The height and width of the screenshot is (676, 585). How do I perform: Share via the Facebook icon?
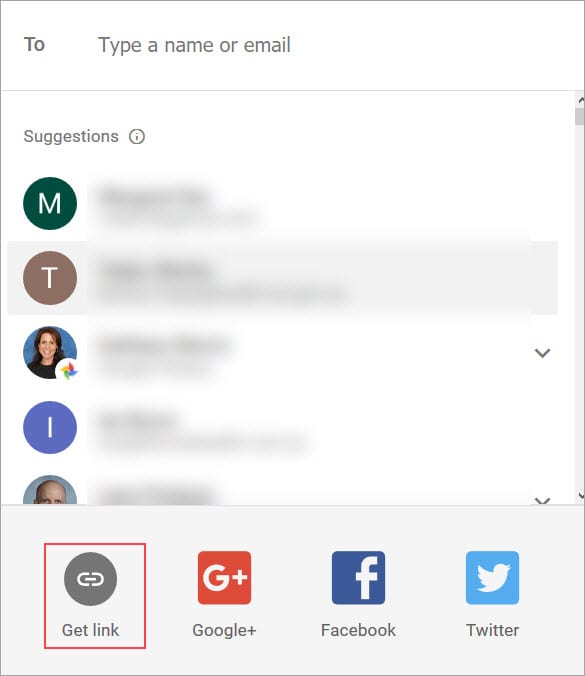click(358, 578)
